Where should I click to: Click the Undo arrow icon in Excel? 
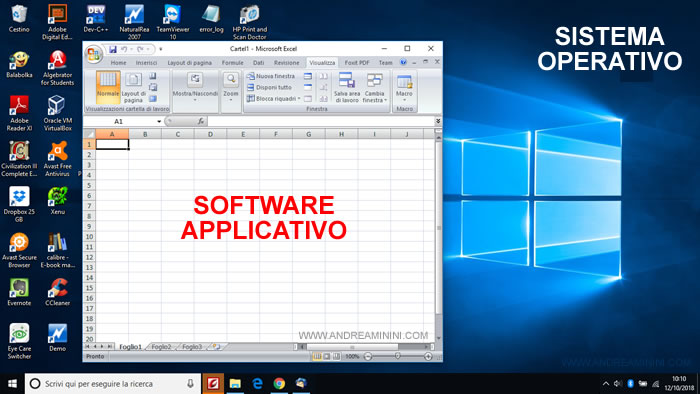click(x=124, y=49)
